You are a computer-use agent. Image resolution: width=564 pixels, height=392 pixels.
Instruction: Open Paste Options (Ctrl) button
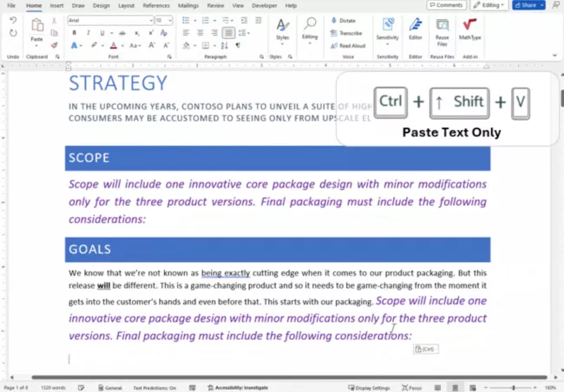(x=425, y=349)
